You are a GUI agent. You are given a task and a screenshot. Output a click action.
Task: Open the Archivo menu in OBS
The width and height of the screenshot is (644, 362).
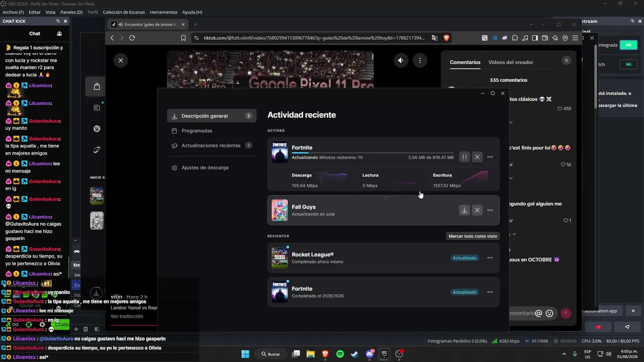(13, 12)
